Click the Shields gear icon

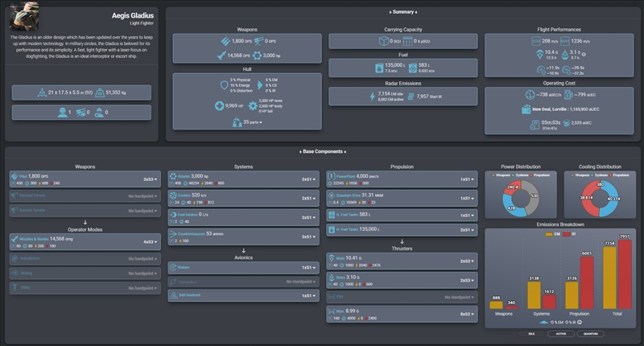(x=173, y=176)
